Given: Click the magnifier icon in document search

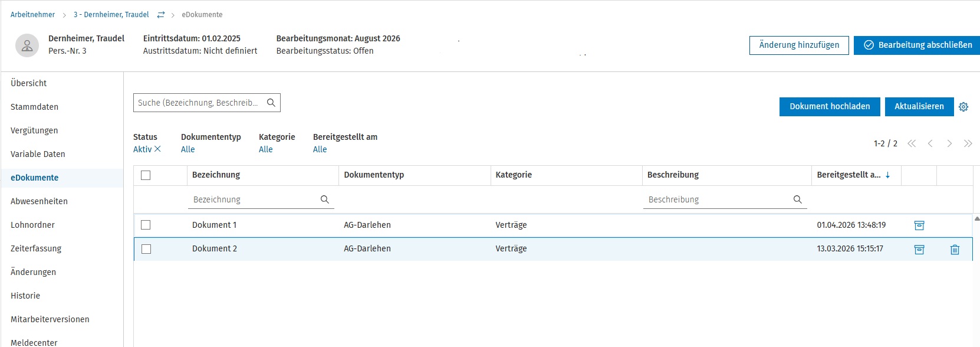Looking at the screenshot, I should (x=271, y=103).
